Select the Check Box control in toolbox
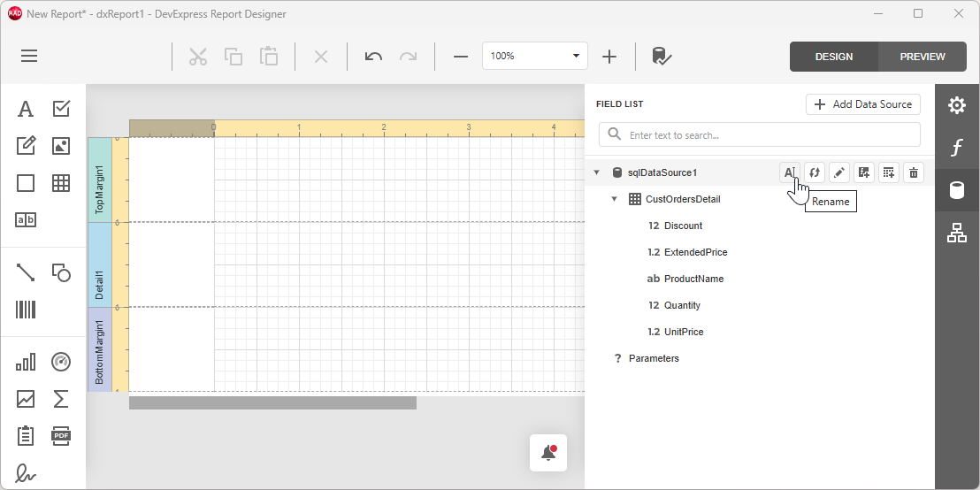Viewport: 980px width, 490px height. (61, 109)
